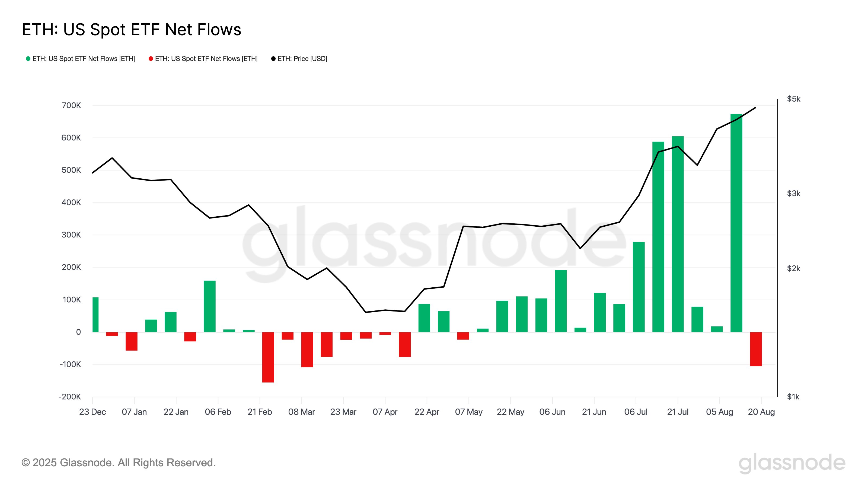Click the $1k price axis label
The image size is (868, 488).
[x=793, y=397]
